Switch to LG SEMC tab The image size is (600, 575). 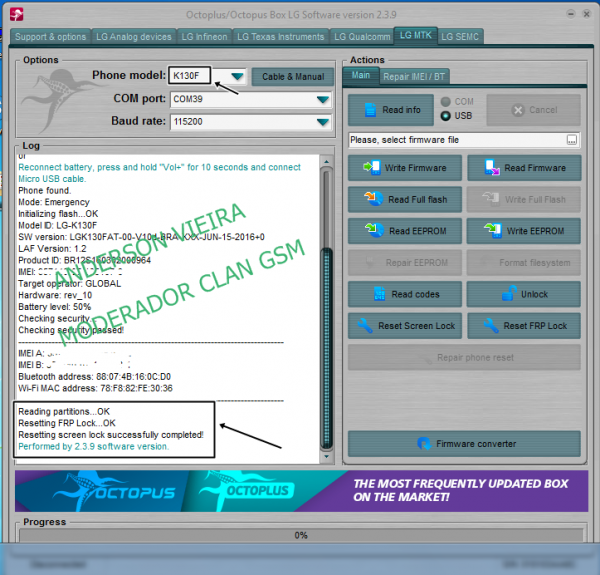point(460,37)
